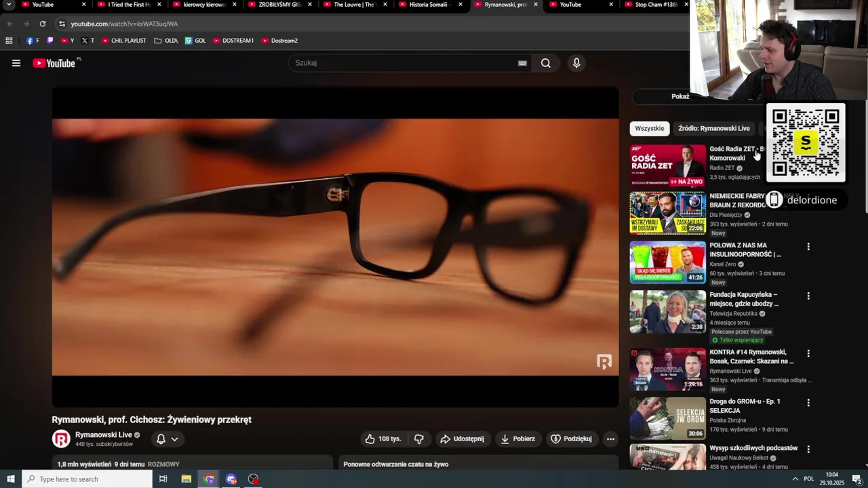Open the on-screen keyboard icon in search box
Image resolution: width=868 pixels, height=488 pixels.
(x=522, y=63)
